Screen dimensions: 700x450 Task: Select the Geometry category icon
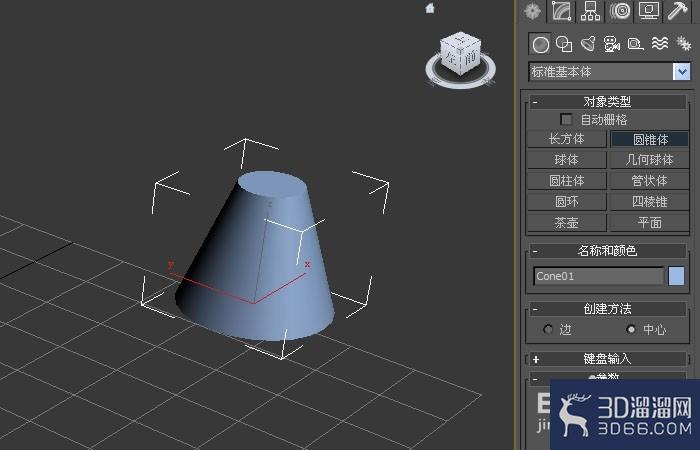(540, 44)
